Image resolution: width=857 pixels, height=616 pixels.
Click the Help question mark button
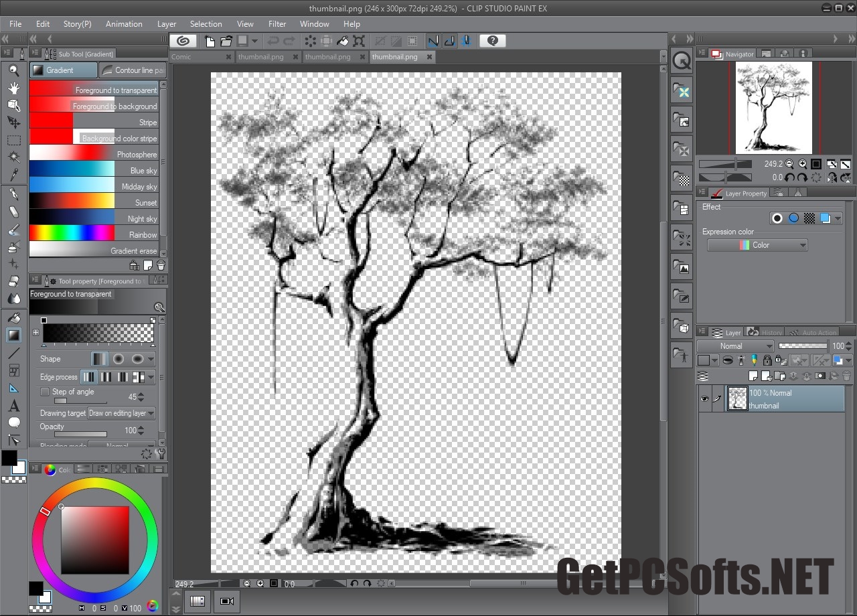click(x=493, y=41)
